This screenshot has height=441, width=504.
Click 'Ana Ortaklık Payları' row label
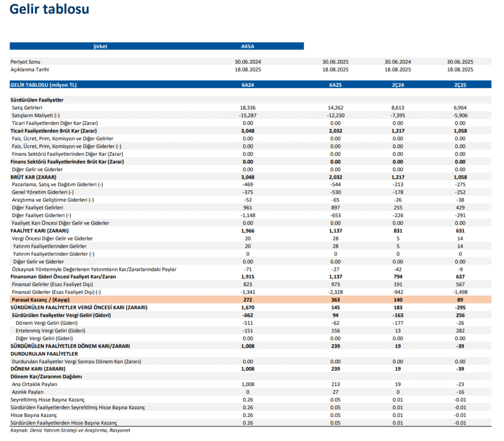(34, 384)
